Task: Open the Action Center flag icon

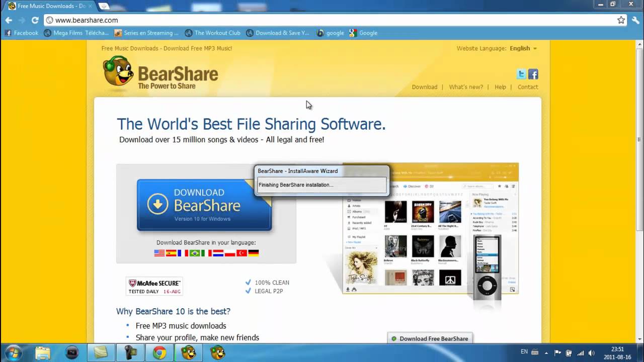Action: [x=557, y=352]
